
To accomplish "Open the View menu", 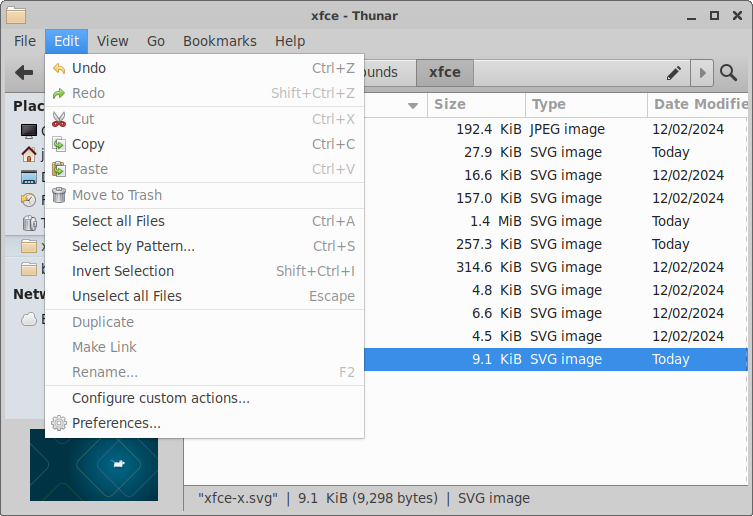I will 113,41.
